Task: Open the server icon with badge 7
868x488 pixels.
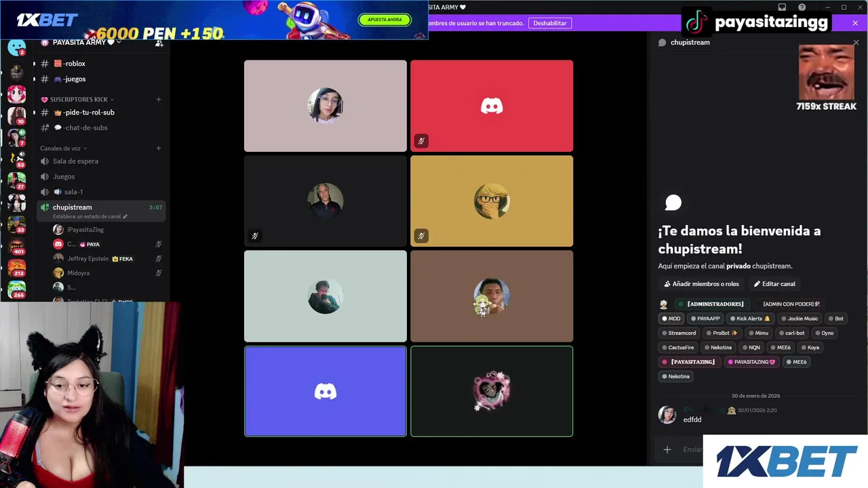Action: click(17, 138)
